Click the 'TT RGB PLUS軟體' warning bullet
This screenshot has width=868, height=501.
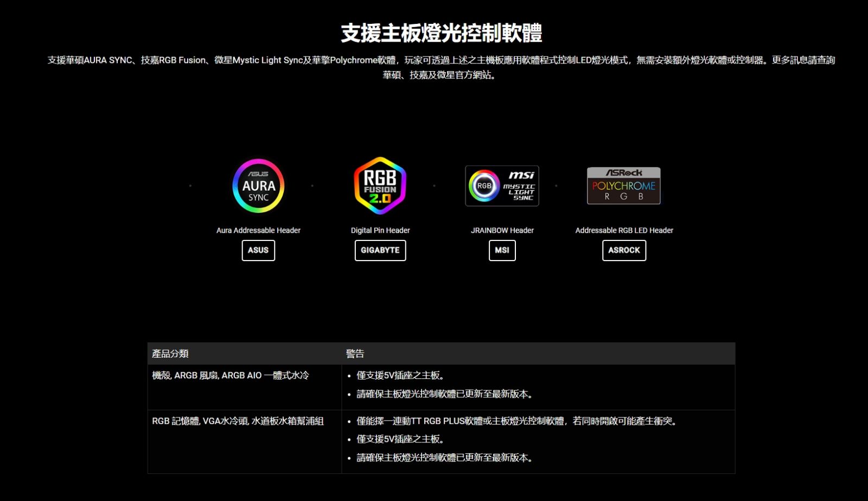point(516,421)
